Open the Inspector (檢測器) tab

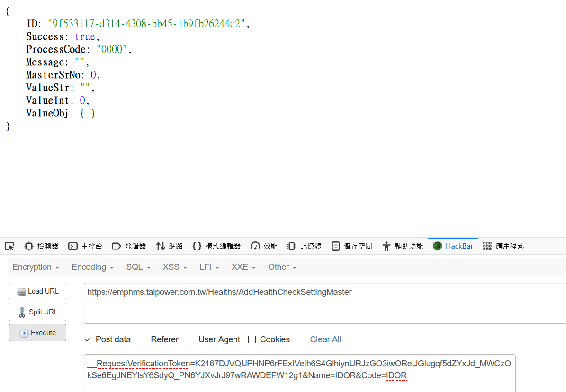click(41, 246)
